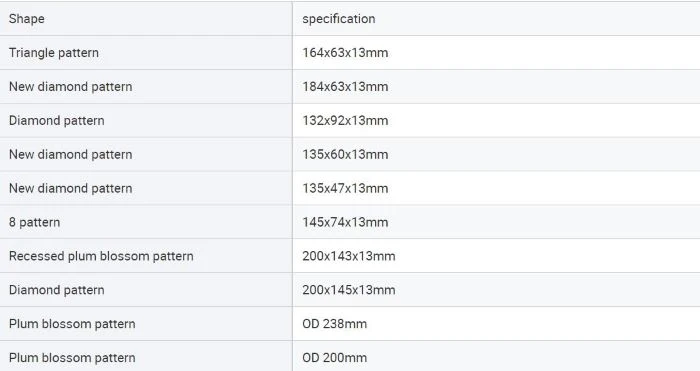Click New diamond pattern beside 135x60x13mm
Screen dimensions: 700x371
[x=146, y=154]
